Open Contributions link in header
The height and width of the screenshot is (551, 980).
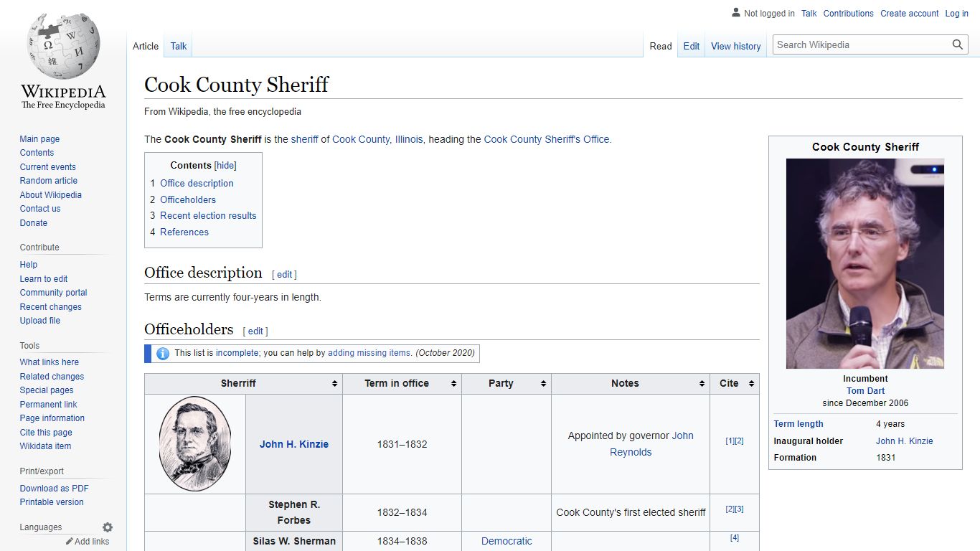pos(848,14)
